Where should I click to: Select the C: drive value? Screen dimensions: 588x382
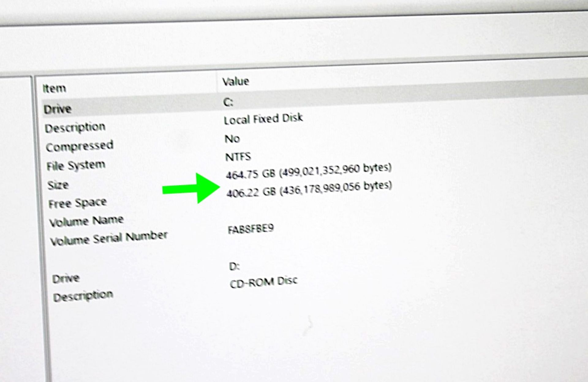[228, 102]
